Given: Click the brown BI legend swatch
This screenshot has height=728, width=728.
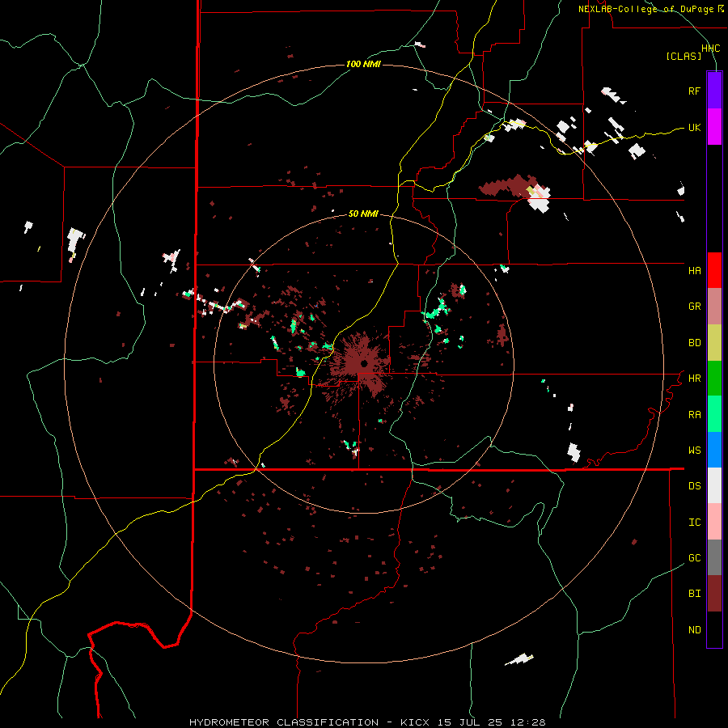Looking at the screenshot, I should [714, 594].
